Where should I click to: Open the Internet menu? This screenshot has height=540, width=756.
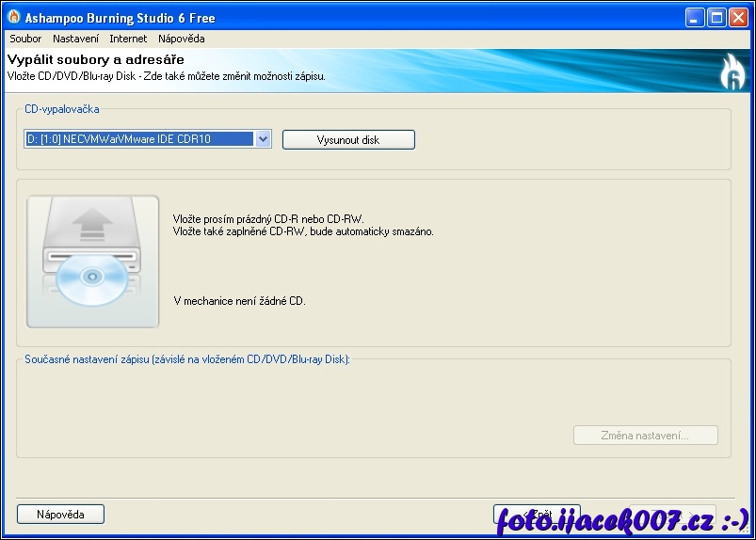pyautogui.click(x=128, y=39)
